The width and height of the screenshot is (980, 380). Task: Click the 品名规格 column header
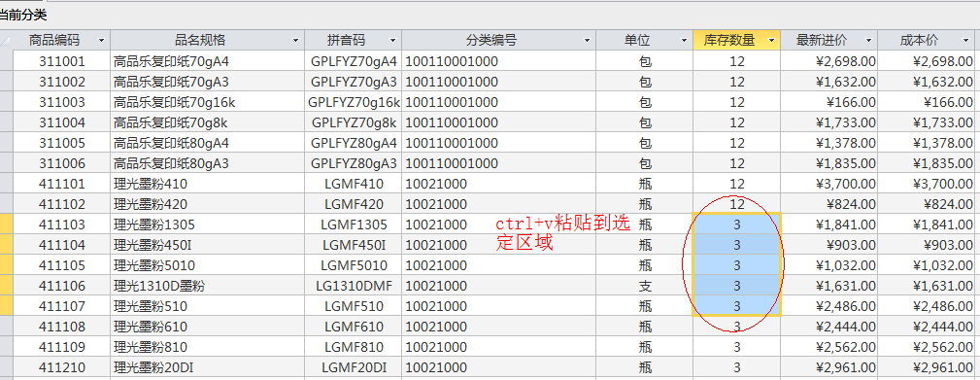point(200,41)
